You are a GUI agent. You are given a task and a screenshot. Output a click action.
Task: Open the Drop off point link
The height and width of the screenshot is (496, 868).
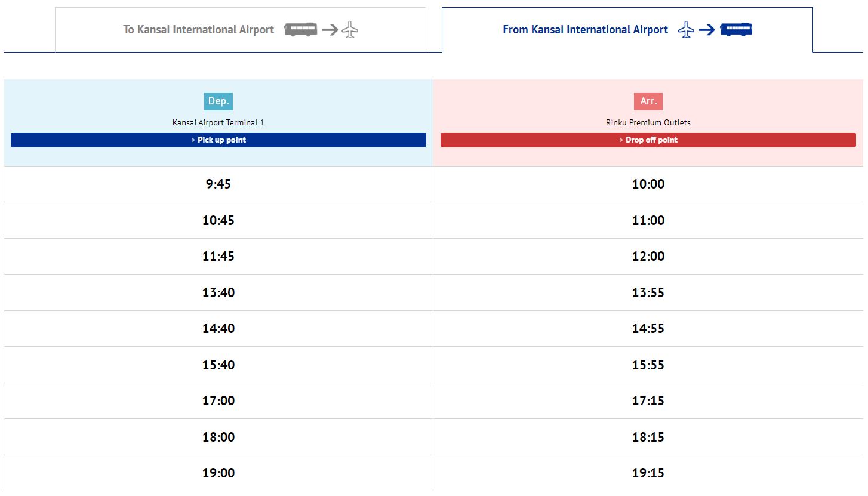[648, 140]
